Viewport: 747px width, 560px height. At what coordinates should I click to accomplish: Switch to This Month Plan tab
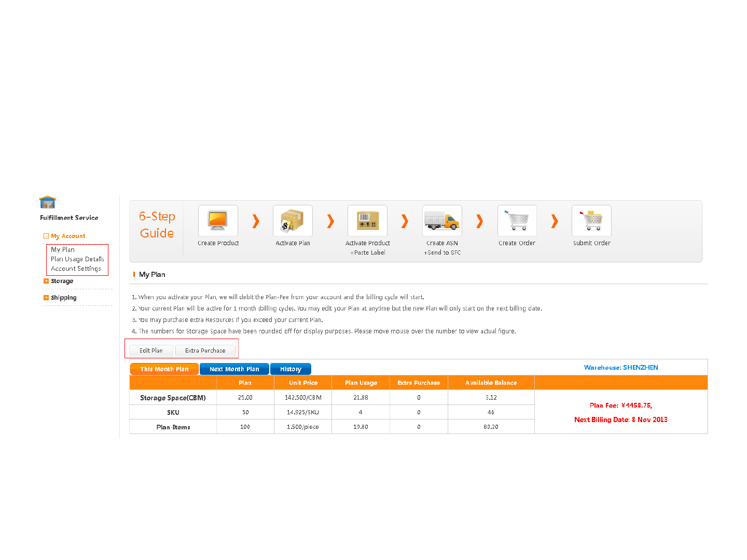pyautogui.click(x=164, y=369)
